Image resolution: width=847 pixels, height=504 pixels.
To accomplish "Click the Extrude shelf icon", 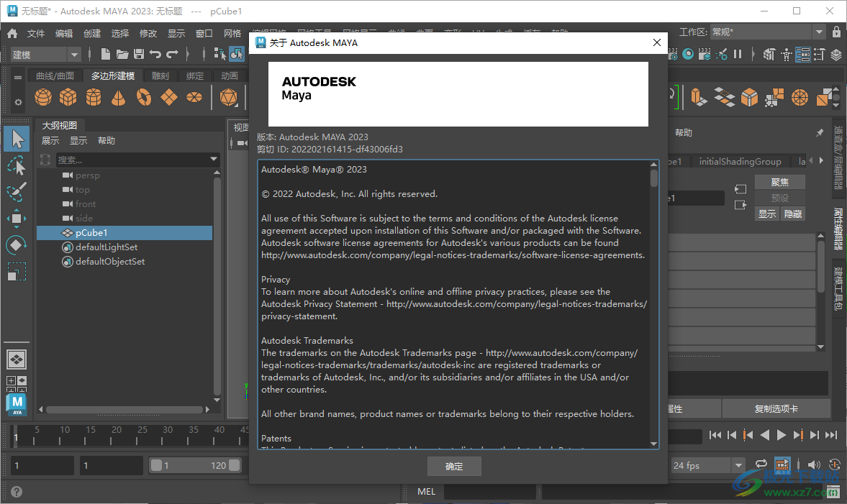I will click(x=699, y=97).
